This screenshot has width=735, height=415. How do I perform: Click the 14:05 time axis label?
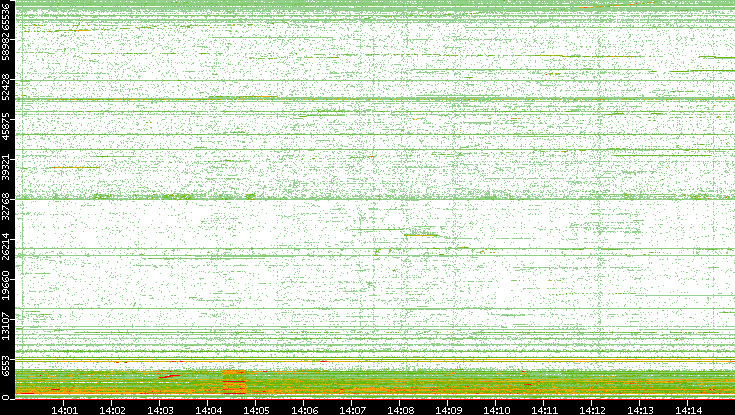[x=256, y=410]
